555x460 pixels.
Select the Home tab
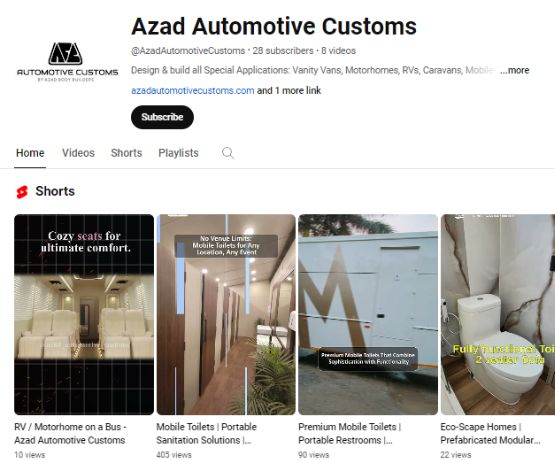[30, 153]
